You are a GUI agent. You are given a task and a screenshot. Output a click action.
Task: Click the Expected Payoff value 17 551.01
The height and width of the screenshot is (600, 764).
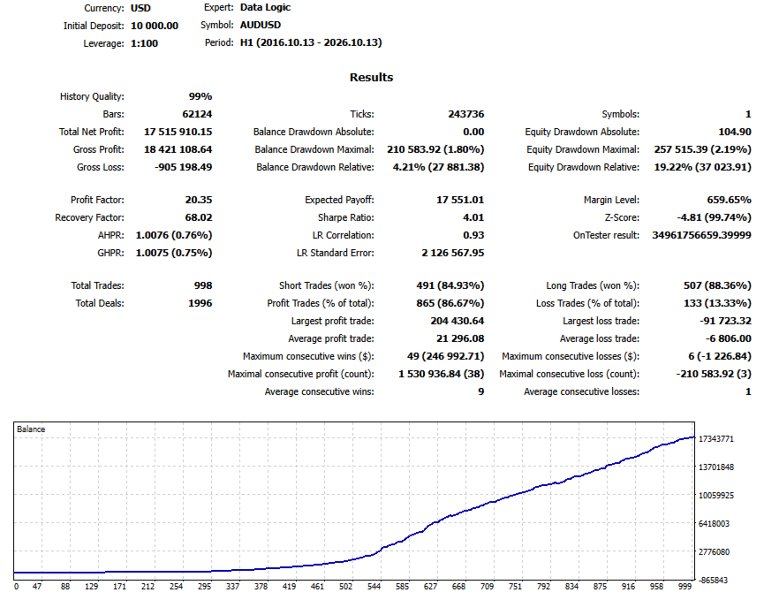pyautogui.click(x=460, y=200)
